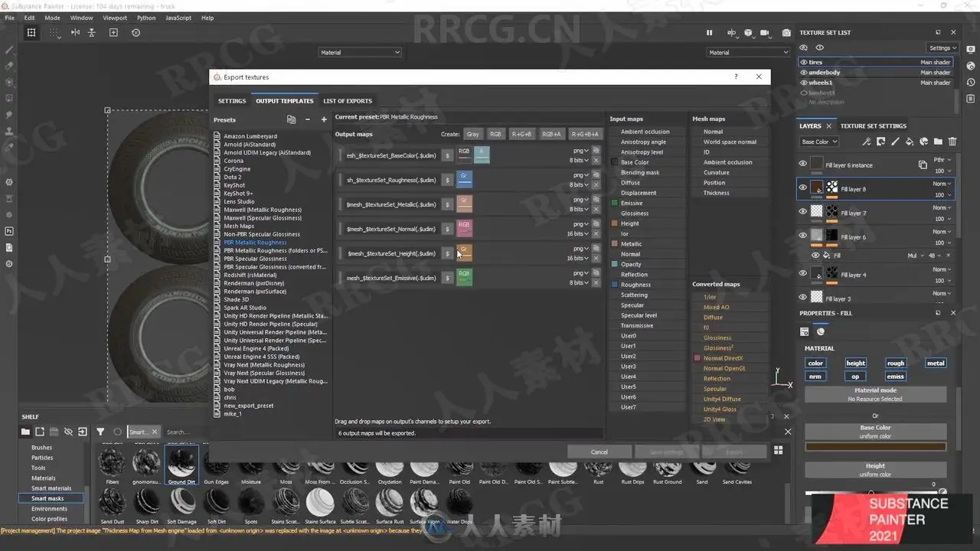Viewport: 980px width, 551px height.
Task: Click the smart material icon in Layers toolbar
Action: [924, 142]
